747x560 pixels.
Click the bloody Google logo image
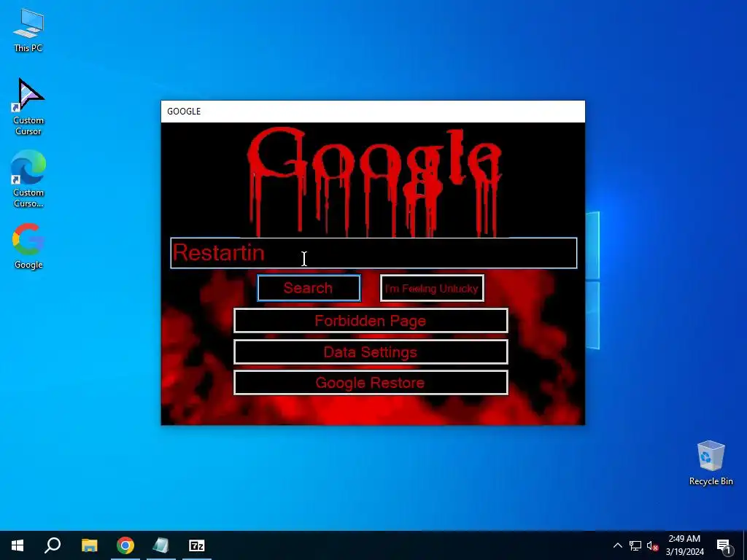pos(374,181)
